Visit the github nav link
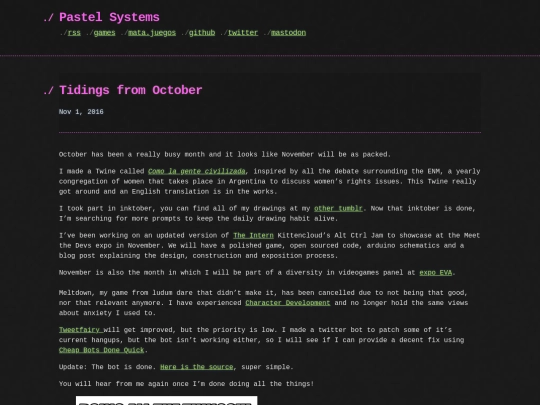 pos(202,33)
